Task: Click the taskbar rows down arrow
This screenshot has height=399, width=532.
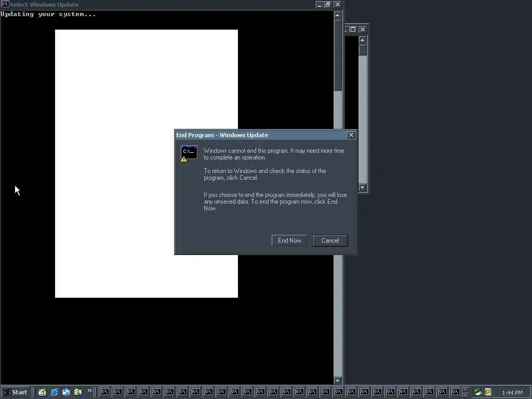Action: coord(465,395)
